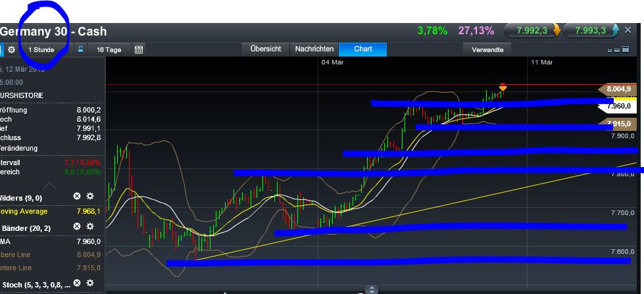Click the 04 Mär date label
644x294 pixels.
332,62
